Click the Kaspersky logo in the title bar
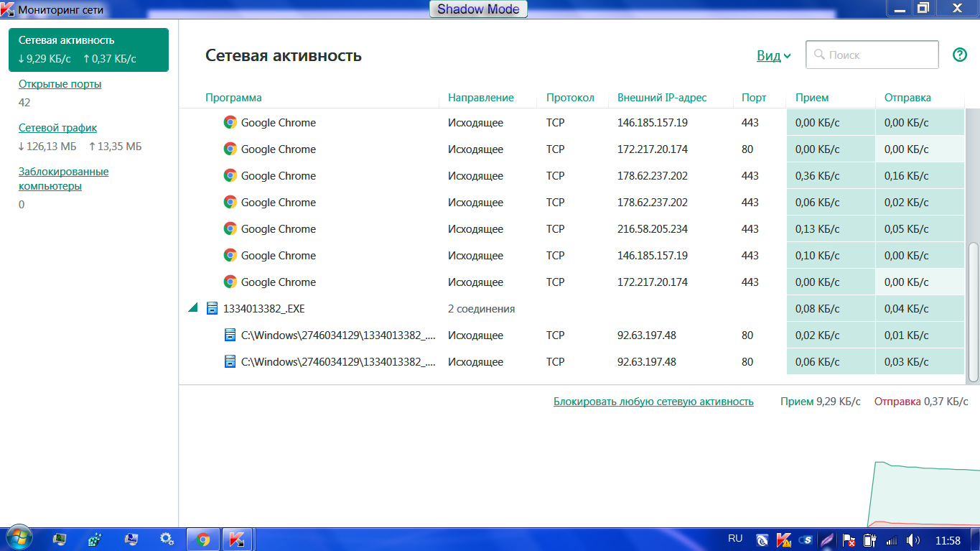This screenshot has height=551, width=980. [x=8, y=10]
